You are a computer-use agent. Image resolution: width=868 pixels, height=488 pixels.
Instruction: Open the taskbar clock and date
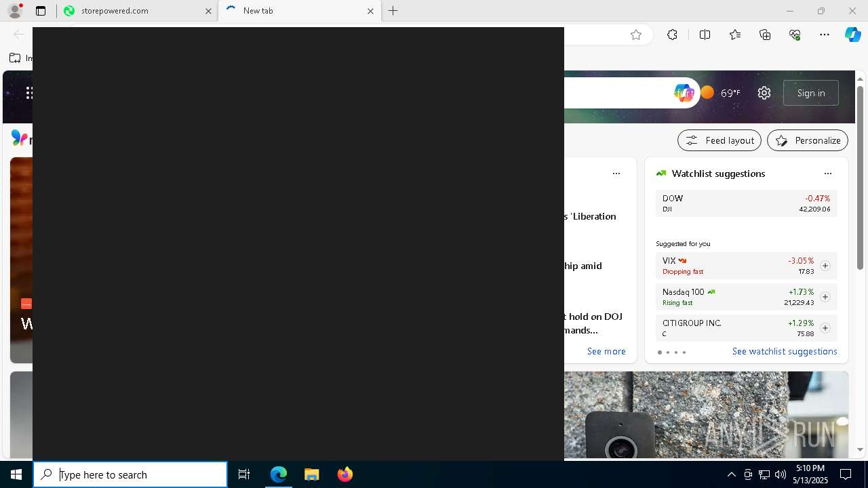810,474
